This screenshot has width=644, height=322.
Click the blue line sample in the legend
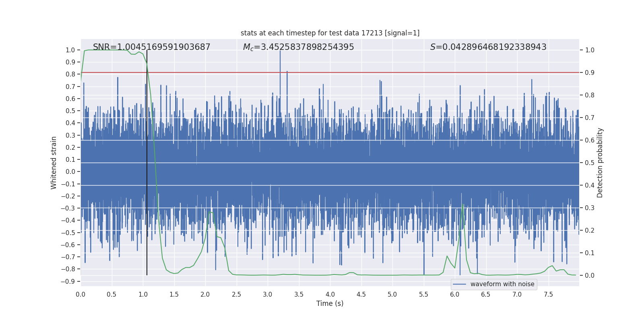[x=459, y=284]
